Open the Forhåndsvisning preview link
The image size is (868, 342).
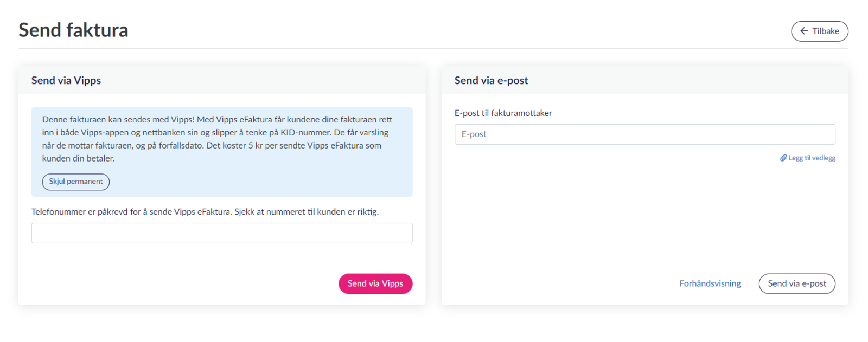coord(710,284)
